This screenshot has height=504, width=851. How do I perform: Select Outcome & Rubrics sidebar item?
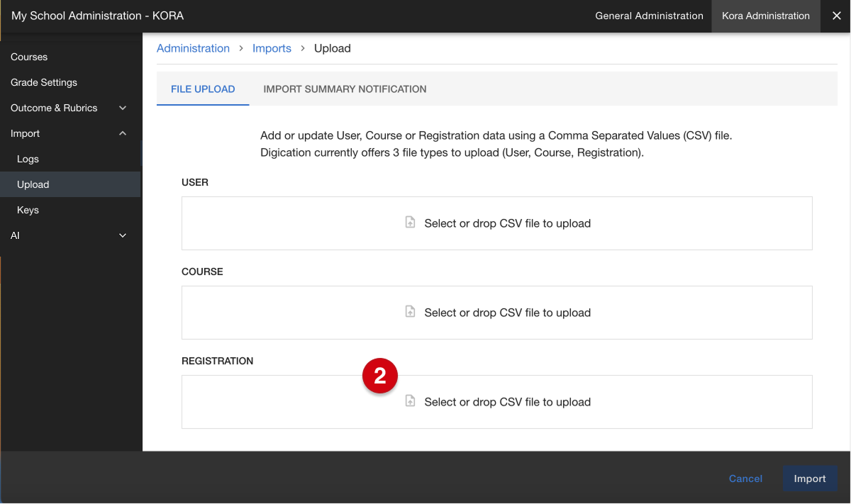coord(70,108)
